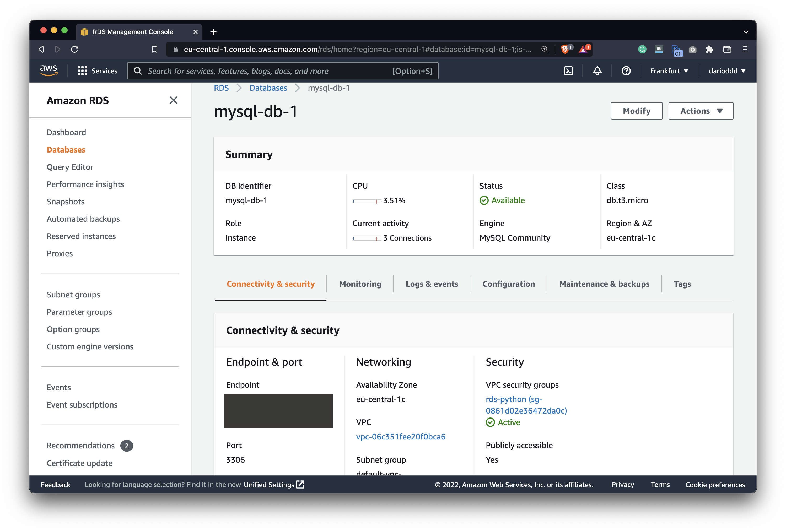Image resolution: width=786 pixels, height=532 pixels.
Task: Open Brave Shields lion icon
Action: click(566, 49)
